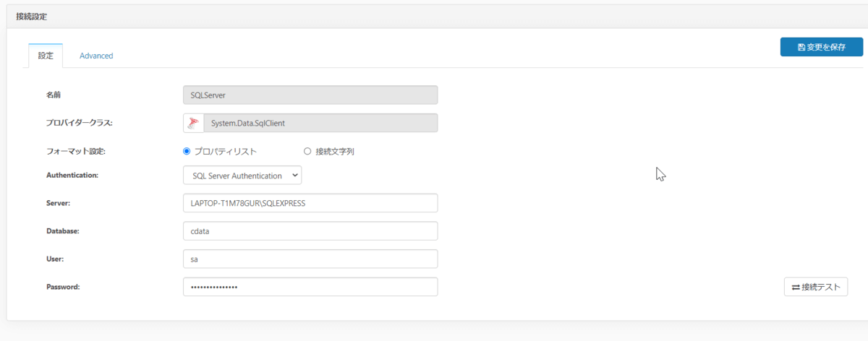Focus the User field containing sa
Viewport: 868px width, 341px height.
pyautogui.click(x=310, y=259)
